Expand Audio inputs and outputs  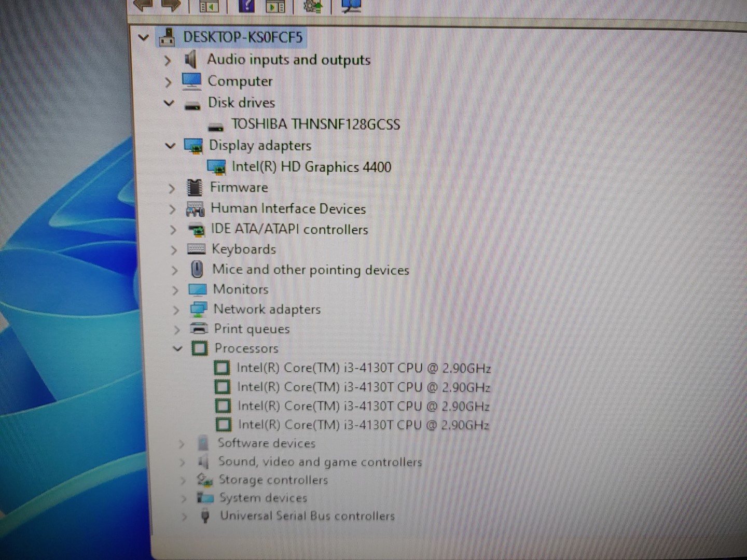click(167, 60)
